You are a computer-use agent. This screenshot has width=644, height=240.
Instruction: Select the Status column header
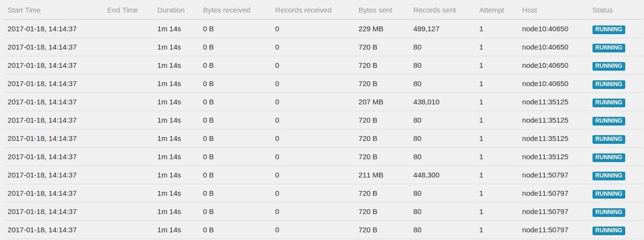[603, 10]
